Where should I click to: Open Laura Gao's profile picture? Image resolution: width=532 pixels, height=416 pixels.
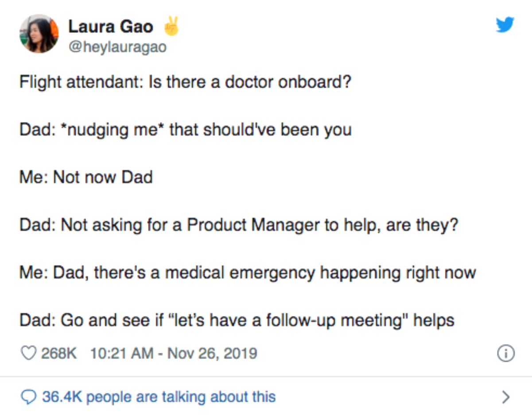(39, 34)
